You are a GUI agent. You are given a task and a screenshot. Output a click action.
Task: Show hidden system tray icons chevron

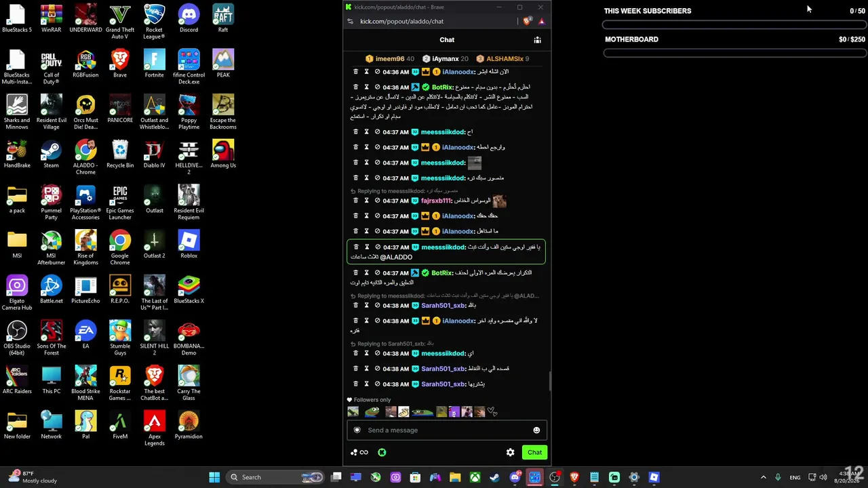pyautogui.click(x=763, y=477)
